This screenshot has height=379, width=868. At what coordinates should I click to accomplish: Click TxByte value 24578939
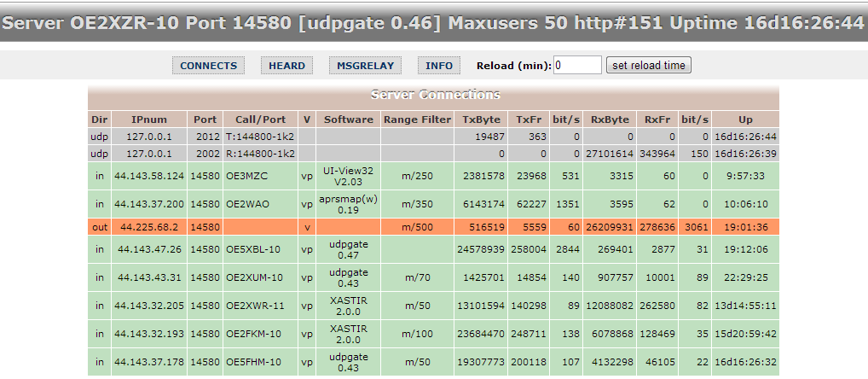point(481,249)
